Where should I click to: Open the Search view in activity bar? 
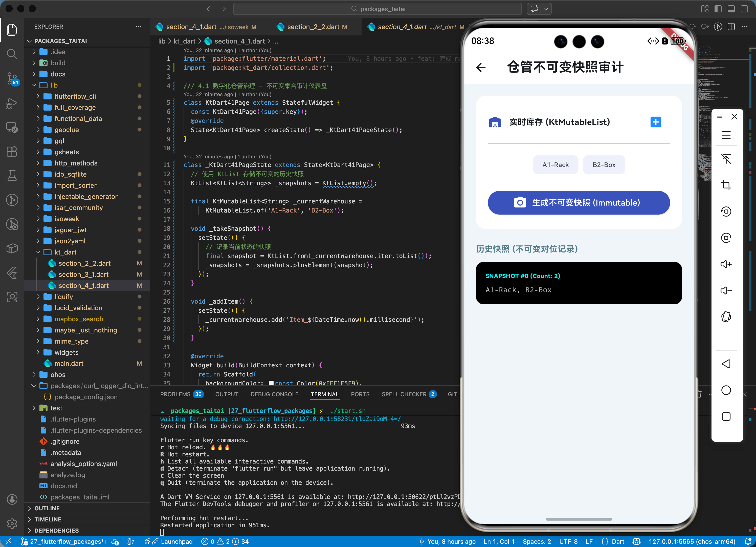12,54
